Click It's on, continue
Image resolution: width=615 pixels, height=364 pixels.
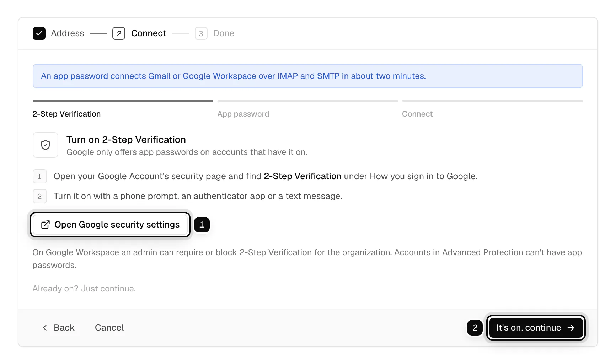point(536,328)
